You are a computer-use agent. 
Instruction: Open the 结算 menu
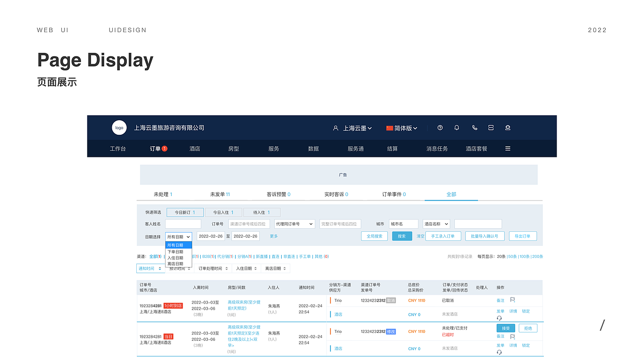click(x=392, y=149)
